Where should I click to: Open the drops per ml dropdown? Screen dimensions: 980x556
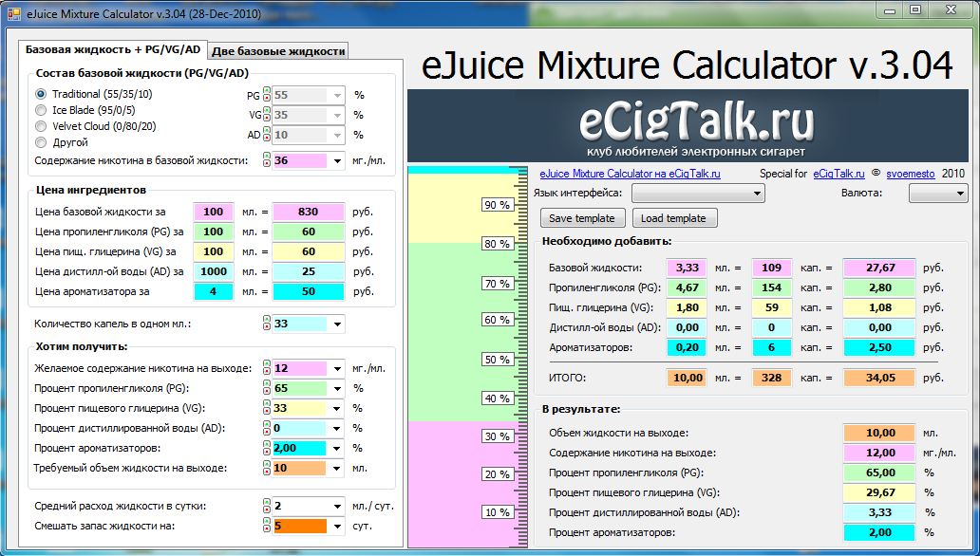pyautogui.click(x=337, y=324)
